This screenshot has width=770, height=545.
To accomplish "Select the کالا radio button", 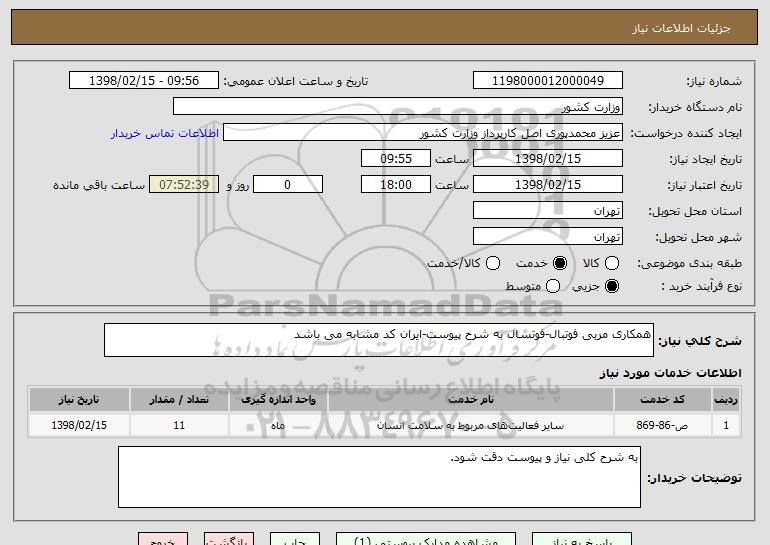I will [612, 263].
